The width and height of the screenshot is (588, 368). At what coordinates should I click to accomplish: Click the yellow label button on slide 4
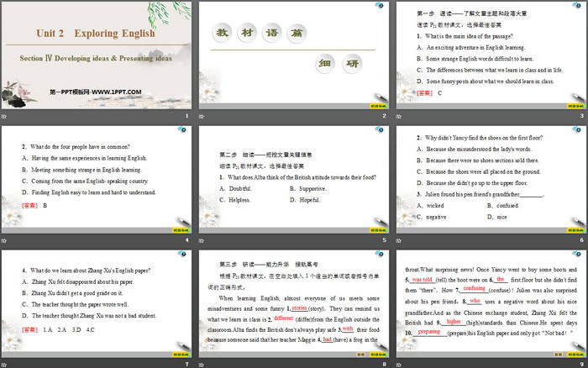pos(181,230)
